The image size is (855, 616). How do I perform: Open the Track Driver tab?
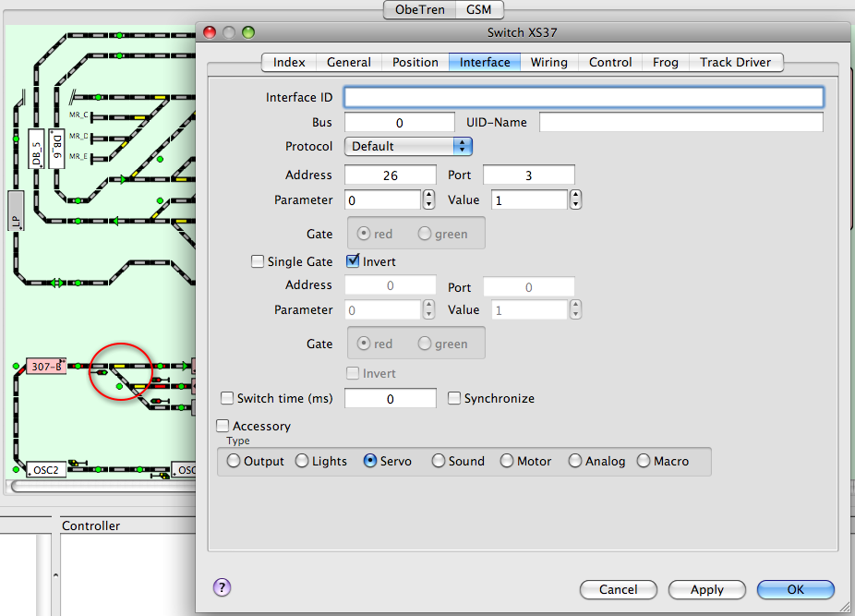click(736, 62)
